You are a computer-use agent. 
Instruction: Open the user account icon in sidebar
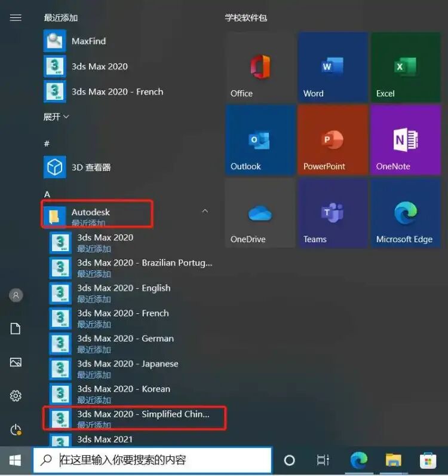pyautogui.click(x=16, y=295)
